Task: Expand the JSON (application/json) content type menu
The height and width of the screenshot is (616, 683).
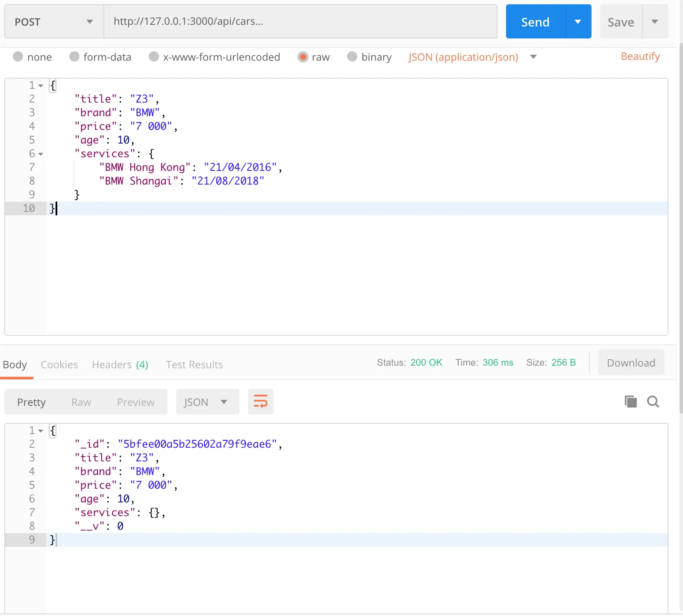Action: (x=472, y=57)
